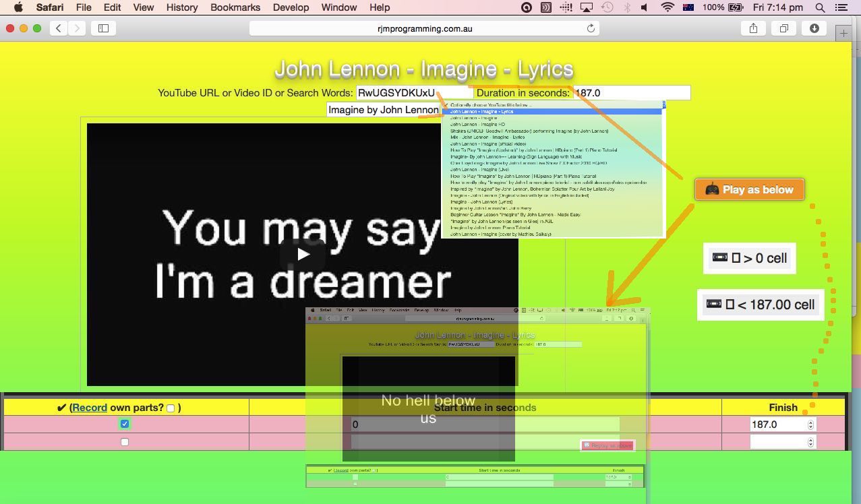Choose 'John Lennon - Imagine - Lyrics' option
Image resolution: width=861 pixels, height=504 pixels.
tap(553, 112)
